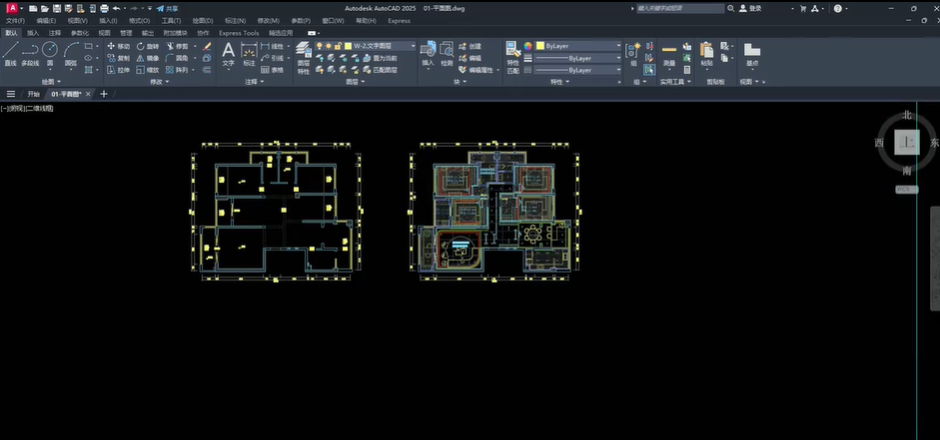
Task: Click the 拉伸 (Stretch) tool
Action: pyautogui.click(x=118, y=70)
